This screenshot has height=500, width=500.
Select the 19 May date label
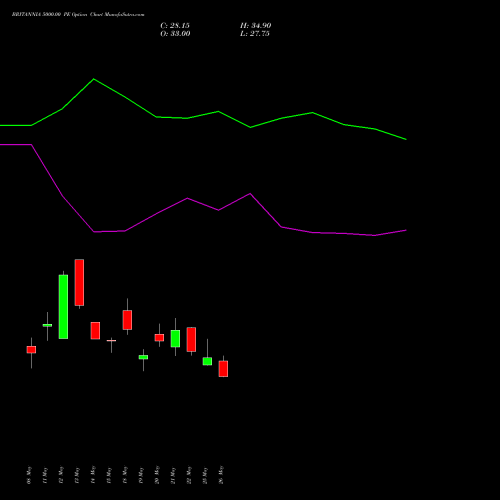coord(141,475)
